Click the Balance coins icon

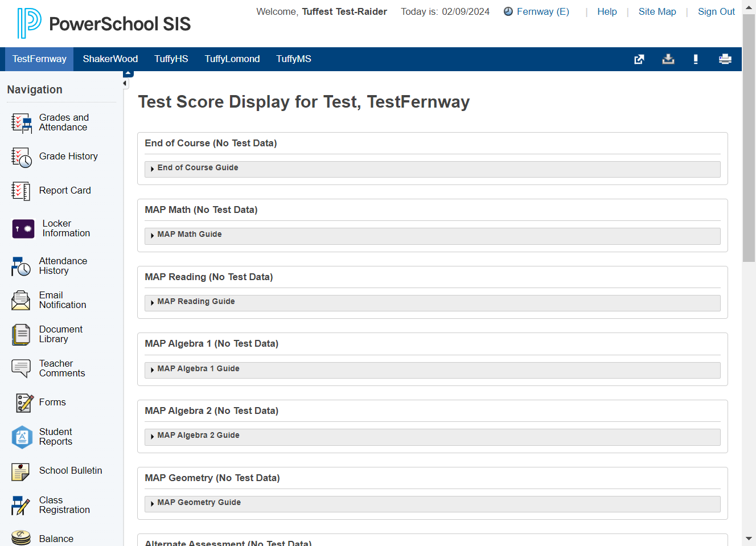click(x=21, y=538)
